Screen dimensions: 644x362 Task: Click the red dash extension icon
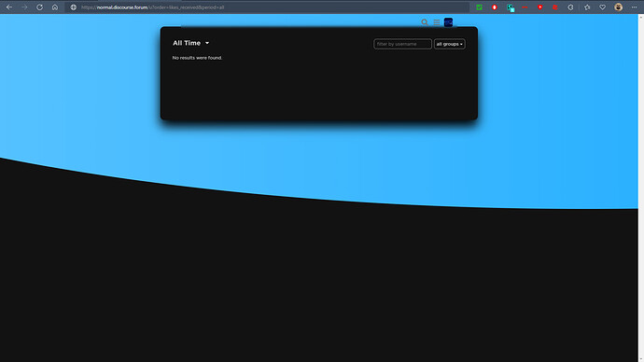click(525, 7)
